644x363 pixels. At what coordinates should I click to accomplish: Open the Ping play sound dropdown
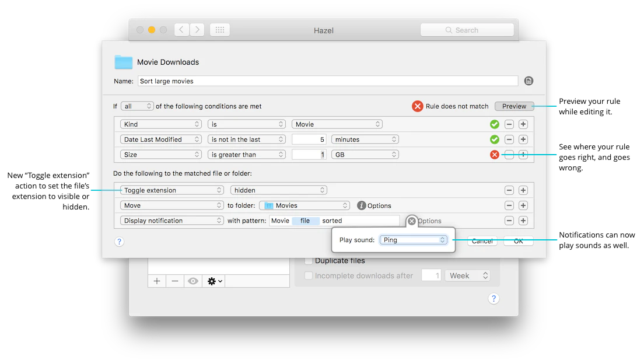(x=413, y=240)
